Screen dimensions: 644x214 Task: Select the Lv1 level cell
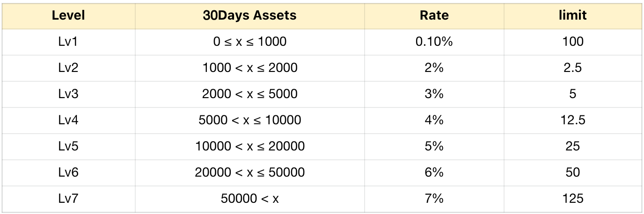click(68, 42)
